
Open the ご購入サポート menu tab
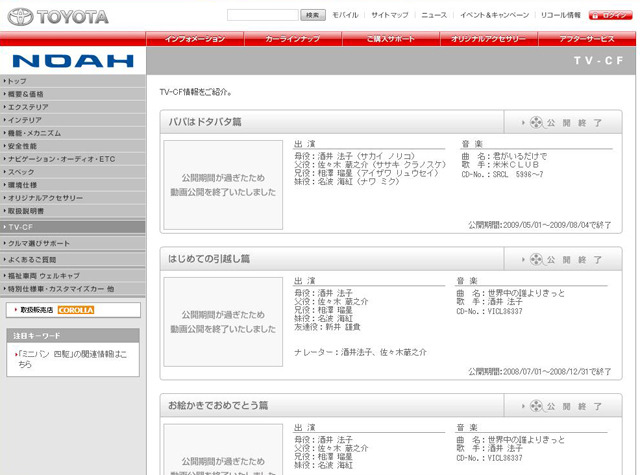(x=391, y=39)
